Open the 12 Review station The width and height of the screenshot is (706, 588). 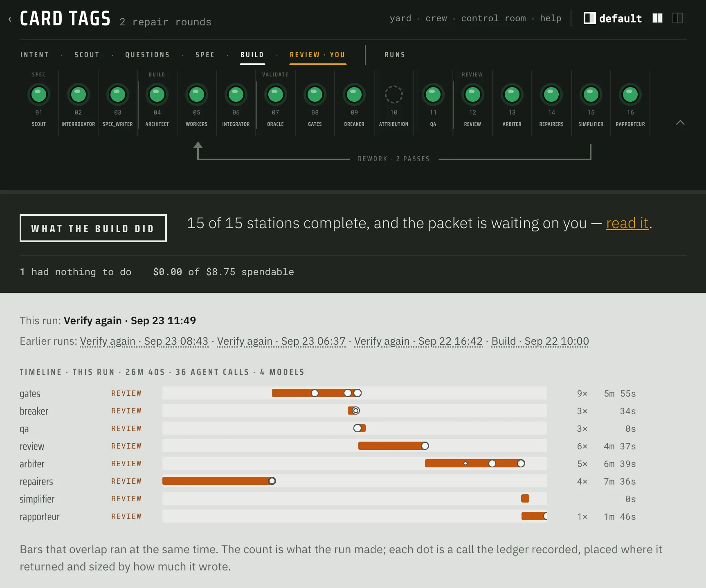tap(473, 95)
